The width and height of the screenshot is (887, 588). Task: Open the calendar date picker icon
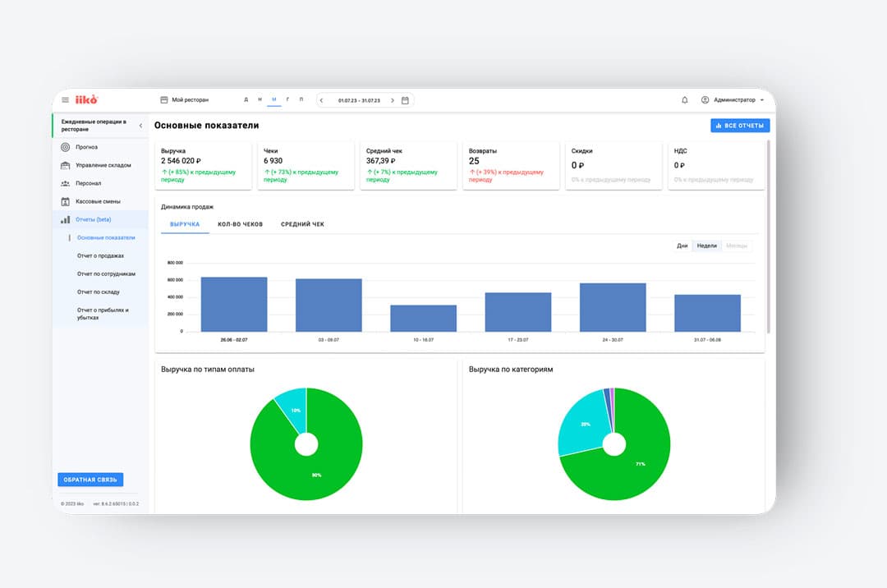[405, 100]
